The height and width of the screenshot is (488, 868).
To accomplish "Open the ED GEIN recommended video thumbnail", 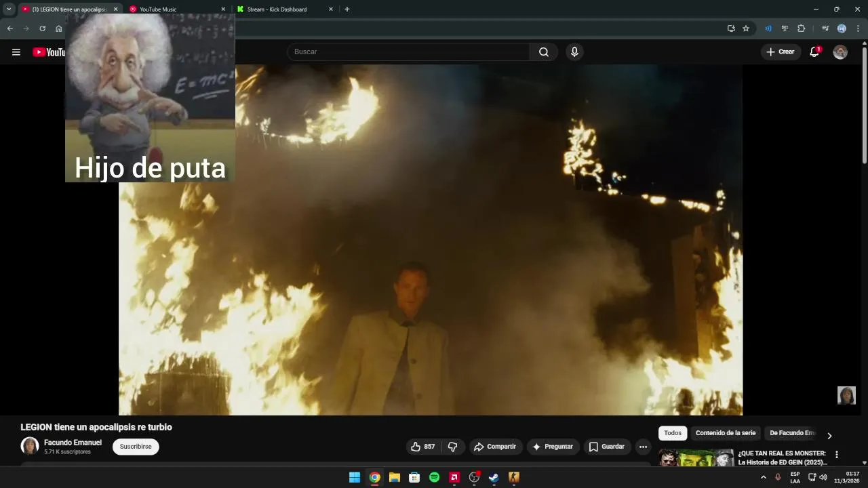I will point(696,457).
